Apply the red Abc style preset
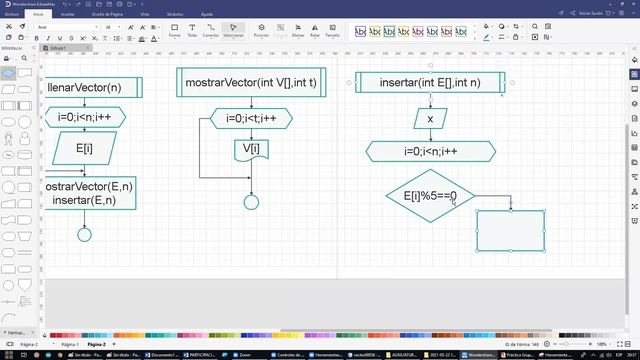 447,31
